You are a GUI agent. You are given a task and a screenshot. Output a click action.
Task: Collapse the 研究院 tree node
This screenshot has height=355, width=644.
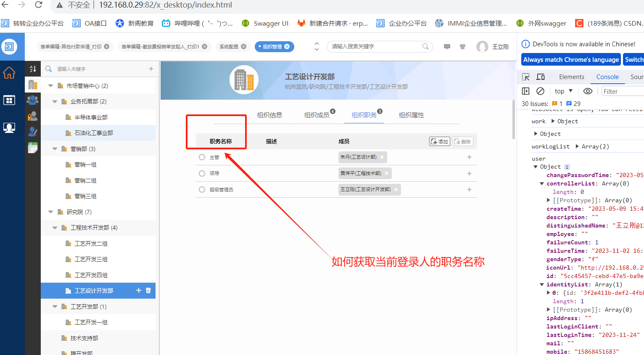50,212
